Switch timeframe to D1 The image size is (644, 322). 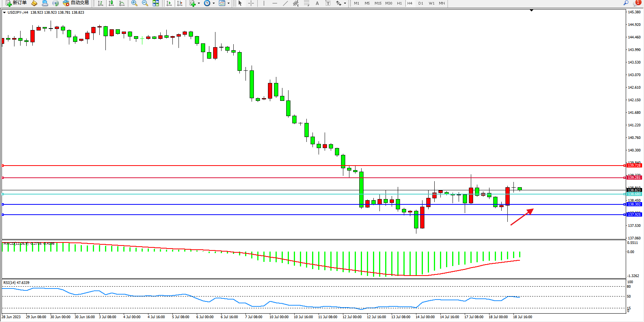[x=421, y=3]
